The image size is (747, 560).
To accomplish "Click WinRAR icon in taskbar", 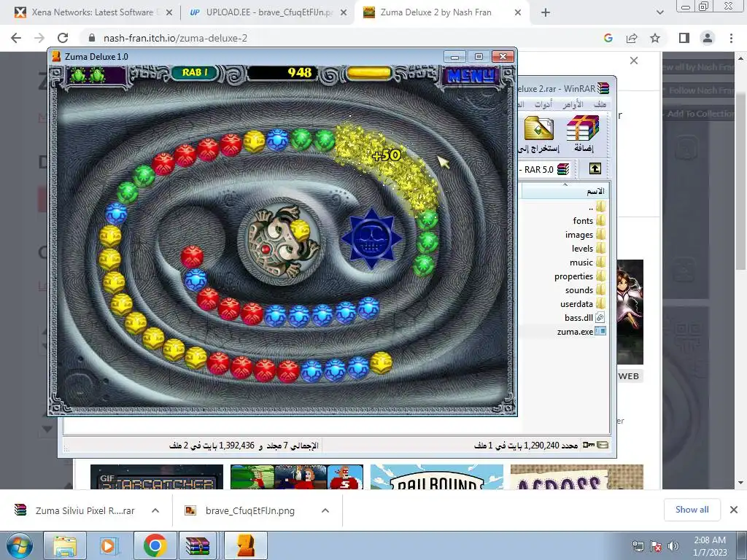I will (x=198, y=545).
